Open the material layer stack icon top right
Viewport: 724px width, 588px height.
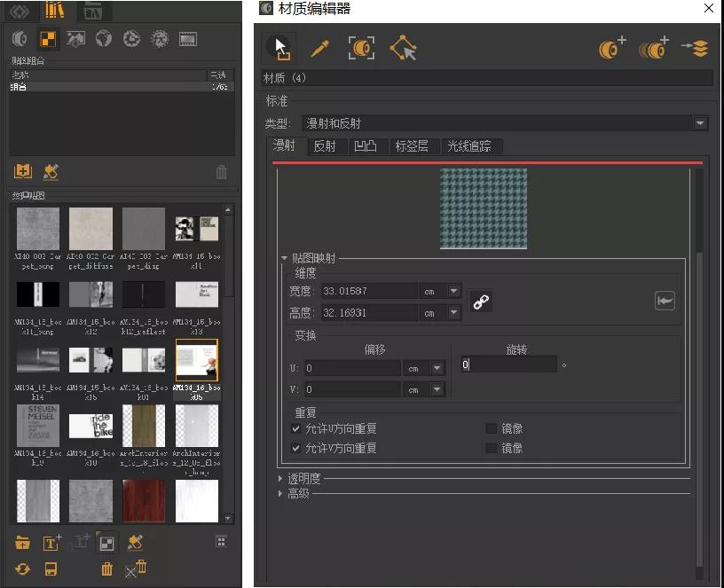coord(698,49)
